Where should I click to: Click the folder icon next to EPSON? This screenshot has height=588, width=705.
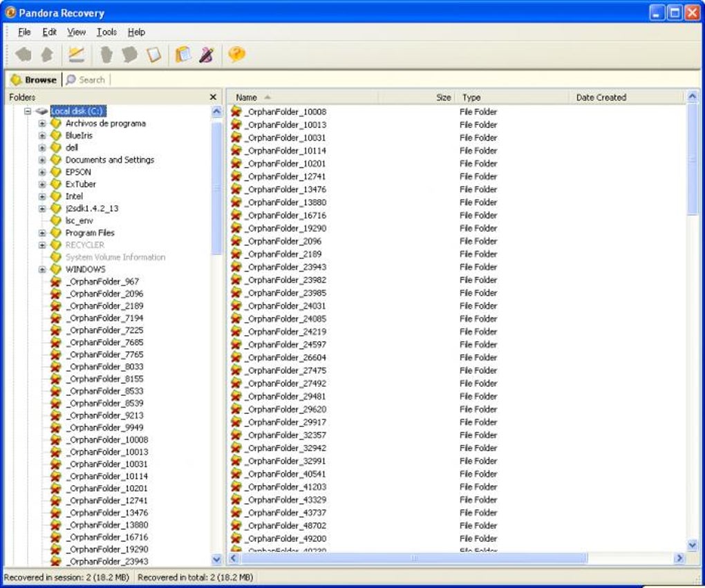click(55, 172)
